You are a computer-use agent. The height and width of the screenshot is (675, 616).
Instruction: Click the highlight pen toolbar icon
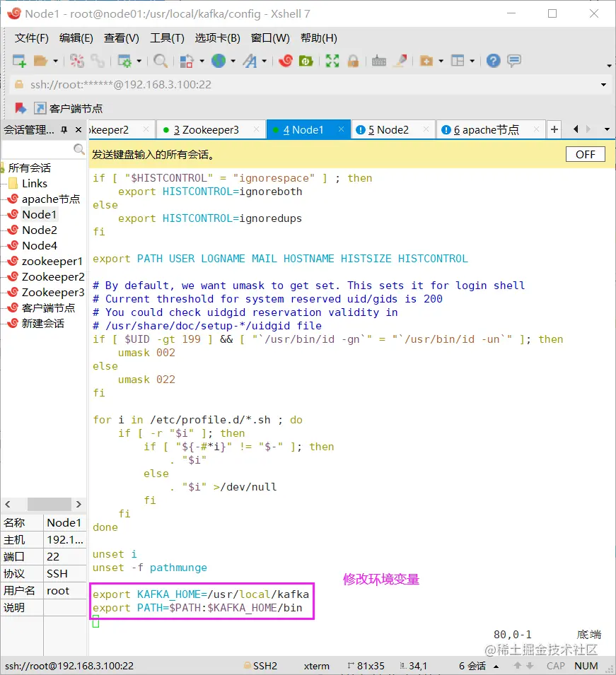pos(400,61)
